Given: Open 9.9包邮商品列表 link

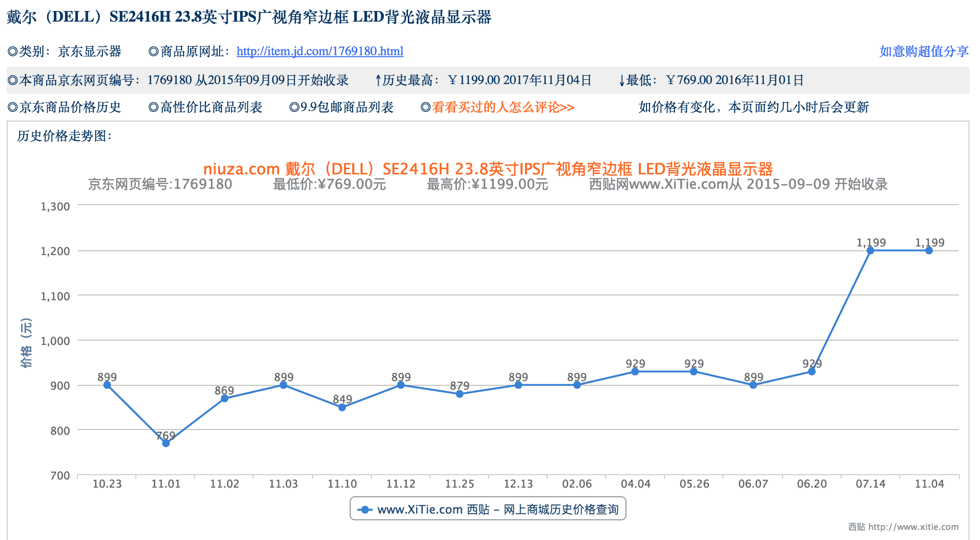Looking at the screenshot, I should (347, 107).
